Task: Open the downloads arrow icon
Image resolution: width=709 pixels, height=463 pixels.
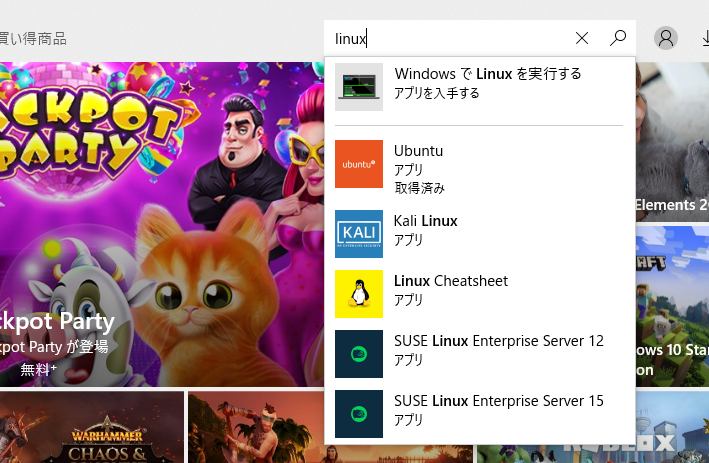Action: click(705, 38)
